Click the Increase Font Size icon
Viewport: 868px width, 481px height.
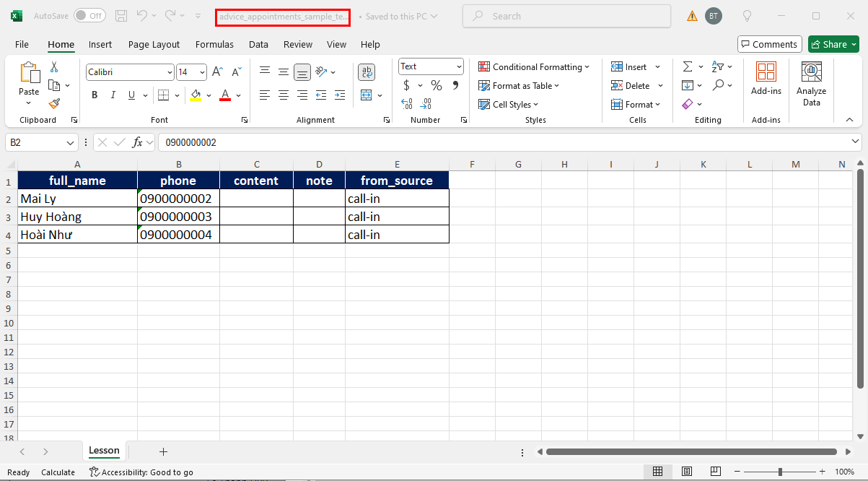pos(217,71)
